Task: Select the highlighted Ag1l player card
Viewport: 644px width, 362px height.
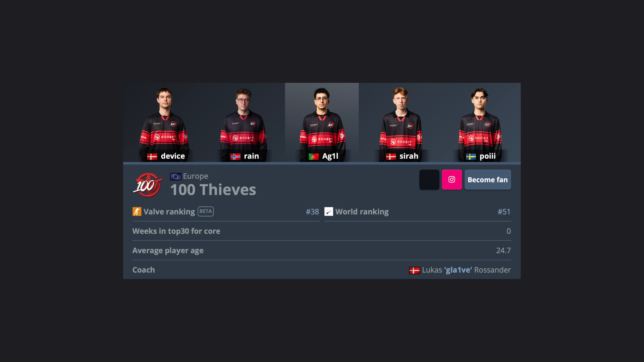Action: tap(322, 122)
